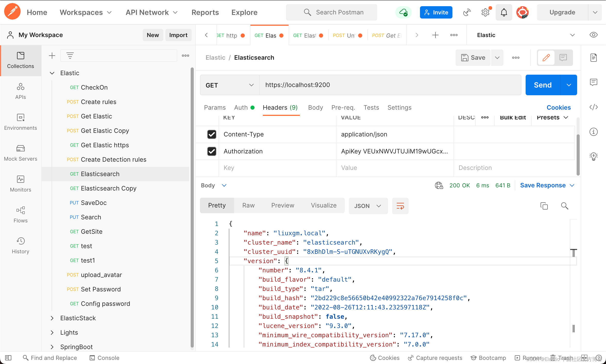Open the documentation icon in right sidebar
Image resolution: width=606 pixels, height=364 pixels.
click(x=593, y=58)
